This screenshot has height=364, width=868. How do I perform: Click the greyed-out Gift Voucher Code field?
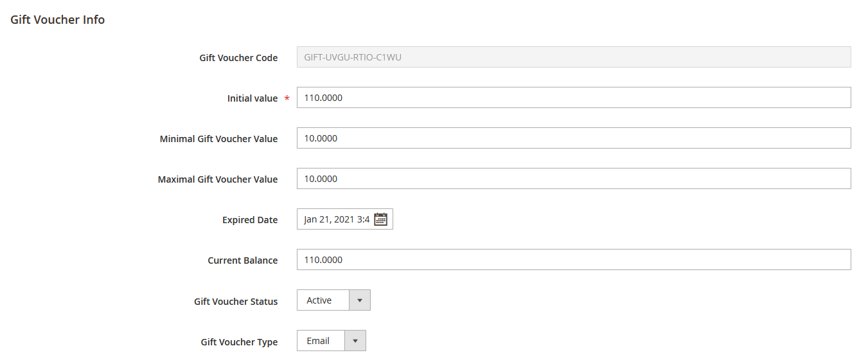pos(573,57)
